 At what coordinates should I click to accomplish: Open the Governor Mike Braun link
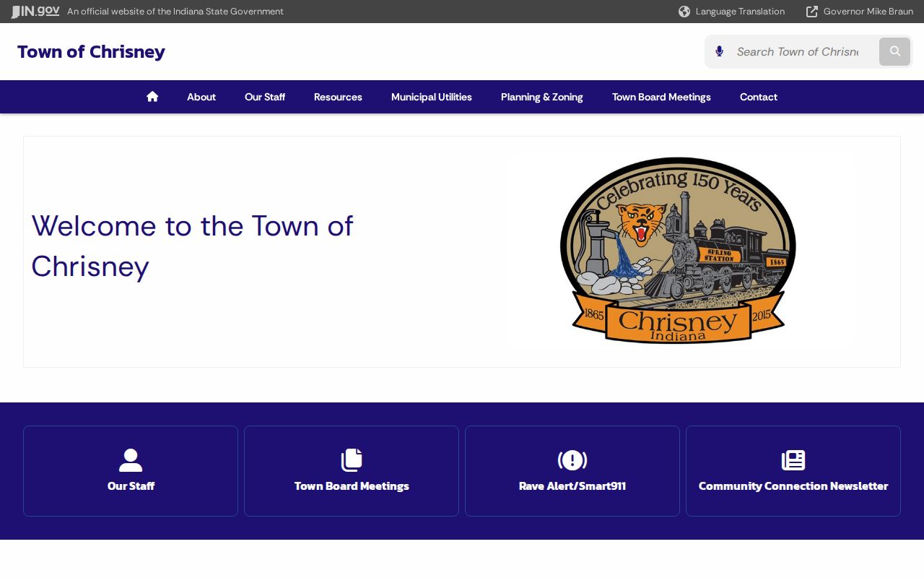[x=868, y=12]
